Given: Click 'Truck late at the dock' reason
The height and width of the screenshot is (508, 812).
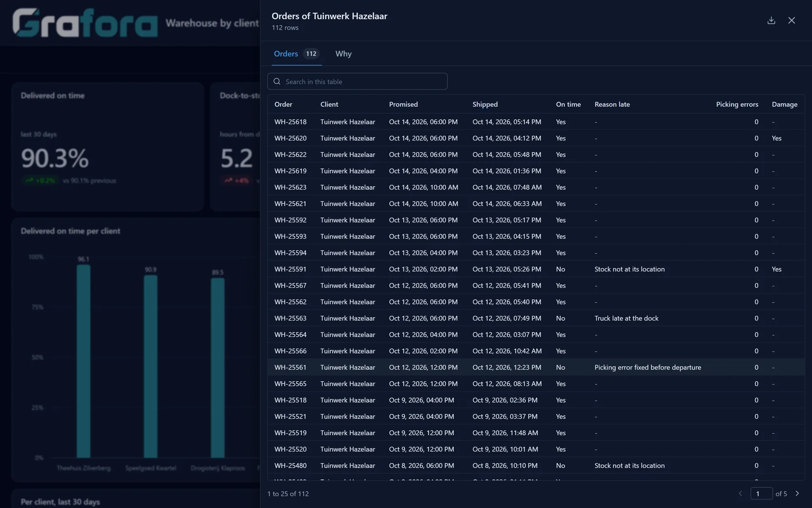Looking at the screenshot, I should pos(626,318).
